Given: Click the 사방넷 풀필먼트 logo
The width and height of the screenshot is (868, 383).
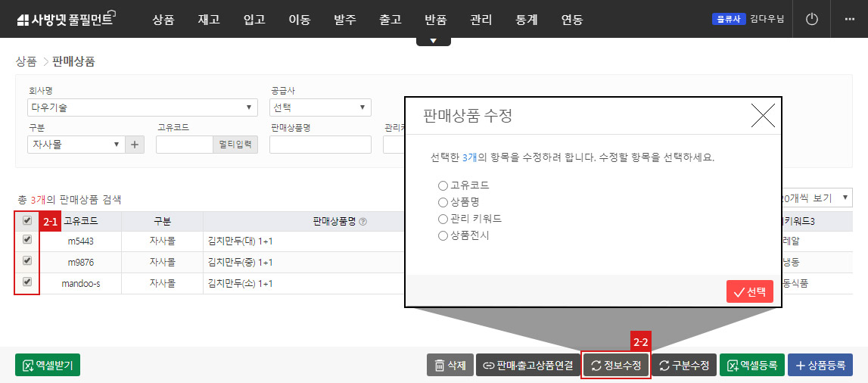Looking at the screenshot, I should click(x=65, y=20).
